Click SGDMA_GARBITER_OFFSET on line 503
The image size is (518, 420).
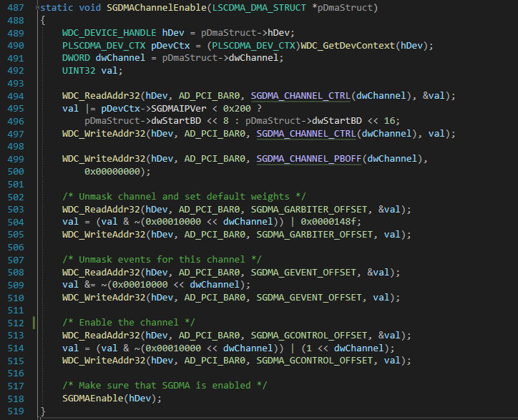(x=309, y=209)
